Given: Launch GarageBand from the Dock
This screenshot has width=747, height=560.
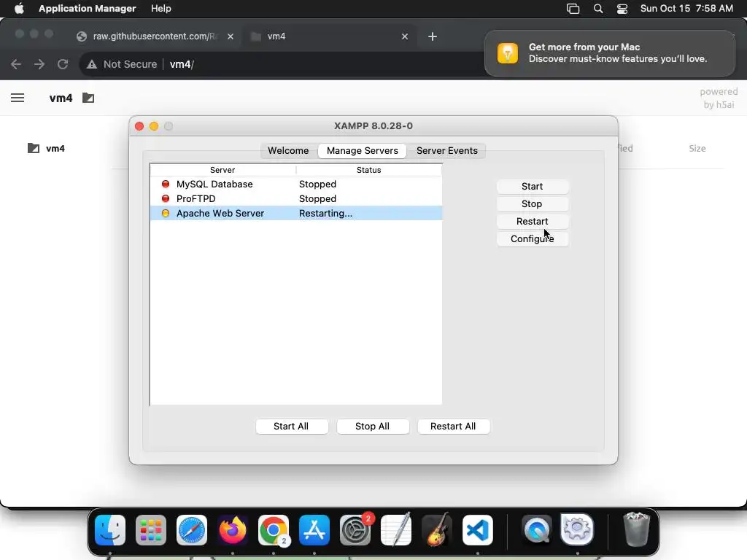Looking at the screenshot, I should pos(437,529).
